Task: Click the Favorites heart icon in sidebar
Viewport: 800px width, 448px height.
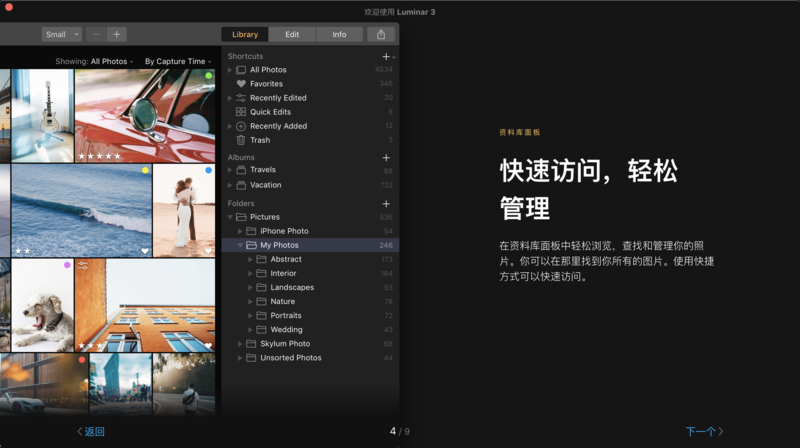Action: pyautogui.click(x=241, y=84)
